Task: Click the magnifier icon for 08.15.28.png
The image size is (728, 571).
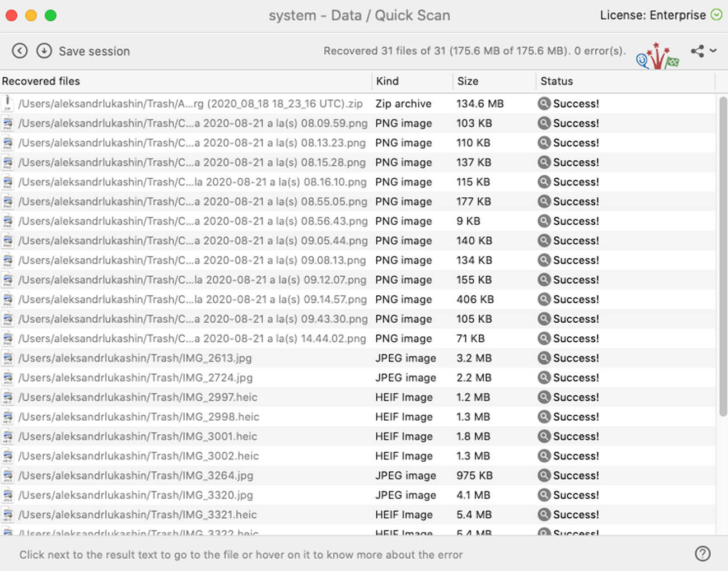Action: tap(544, 162)
